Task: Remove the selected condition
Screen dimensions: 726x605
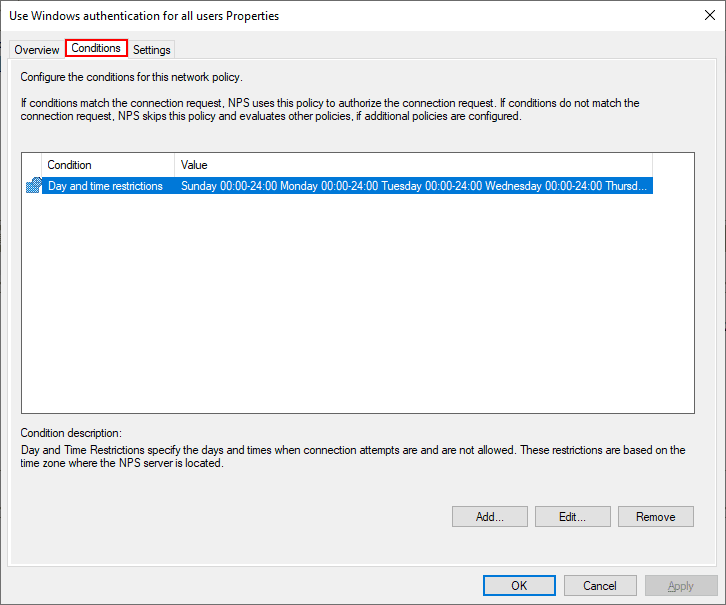Action: [655, 517]
